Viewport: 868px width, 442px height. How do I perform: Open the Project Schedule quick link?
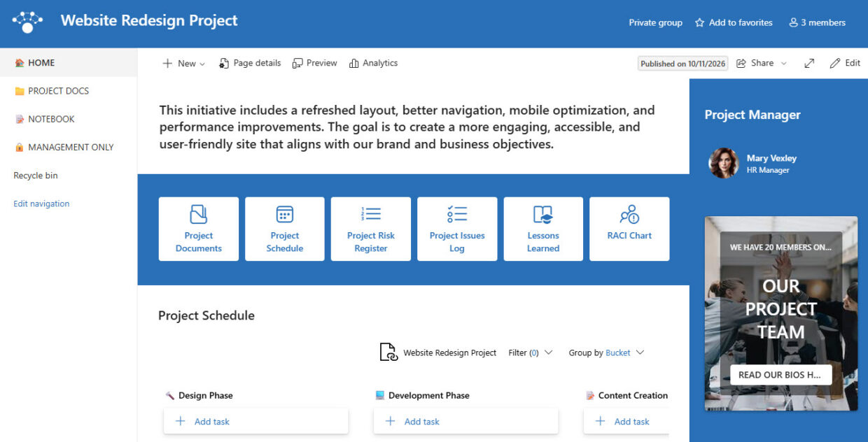285,229
